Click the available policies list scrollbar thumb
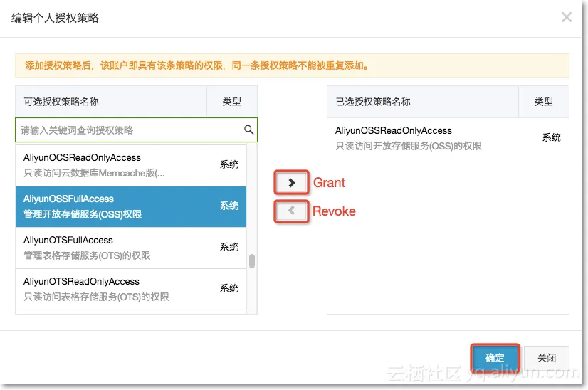The image size is (588, 390). point(252,261)
